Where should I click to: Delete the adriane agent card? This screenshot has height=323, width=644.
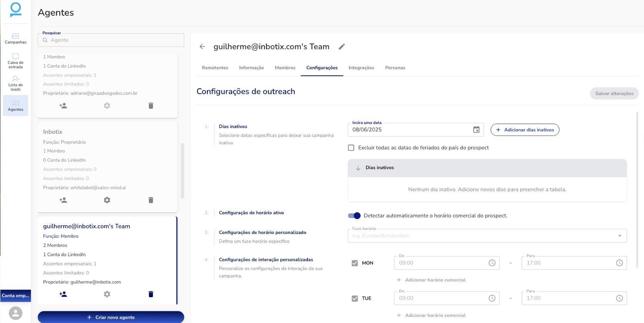point(151,106)
